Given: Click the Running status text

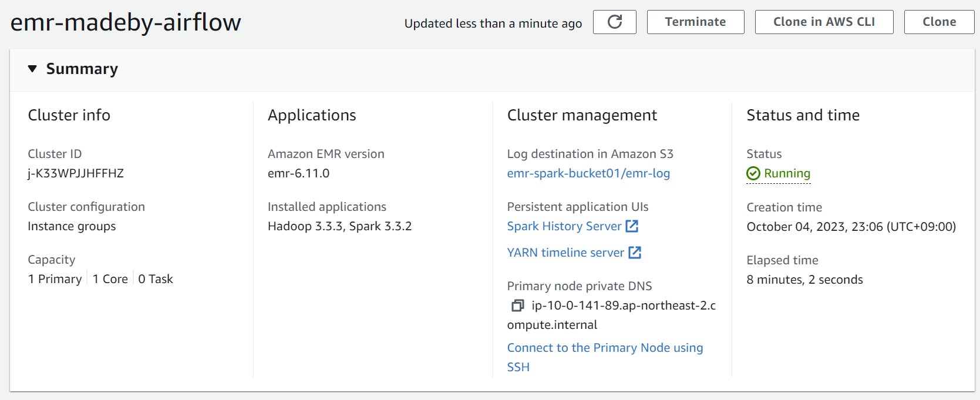Looking at the screenshot, I should pyautogui.click(x=787, y=173).
